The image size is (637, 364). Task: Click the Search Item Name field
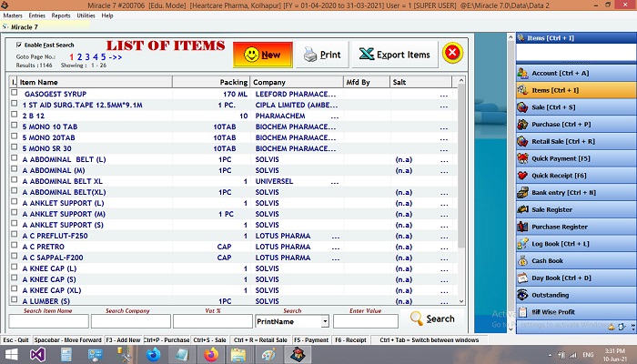tap(49, 321)
